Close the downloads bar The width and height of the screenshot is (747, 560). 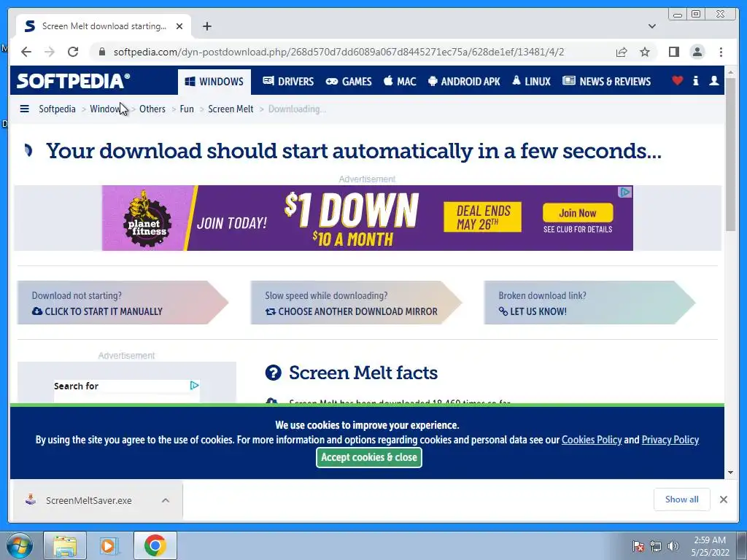pos(723,499)
